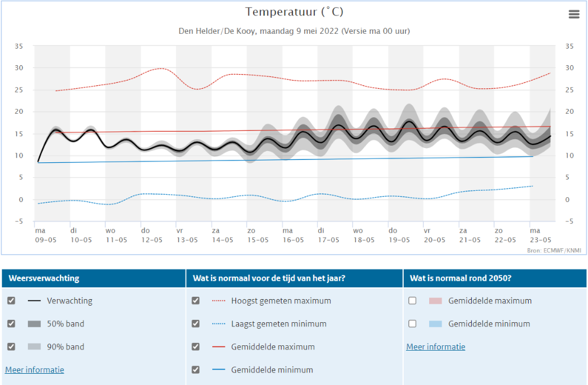Open Meer informatie under Weersverwachting

[x=34, y=370]
